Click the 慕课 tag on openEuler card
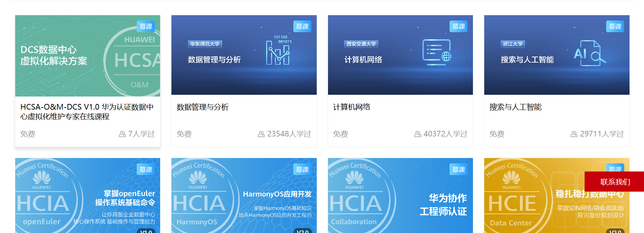Viewport: 644px width, 233px height. pyautogui.click(x=146, y=169)
